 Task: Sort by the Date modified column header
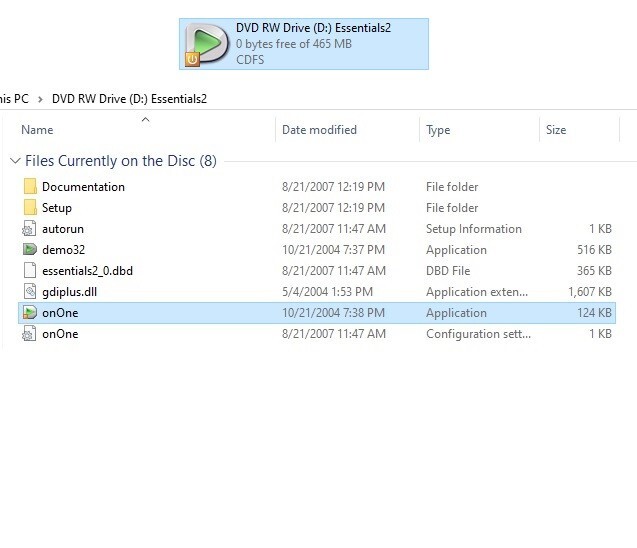tap(319, 130)
